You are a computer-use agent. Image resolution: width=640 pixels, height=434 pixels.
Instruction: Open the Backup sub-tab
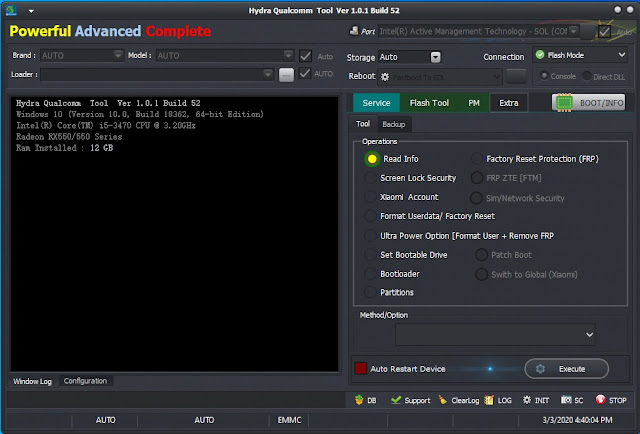(x=393, y=124)
